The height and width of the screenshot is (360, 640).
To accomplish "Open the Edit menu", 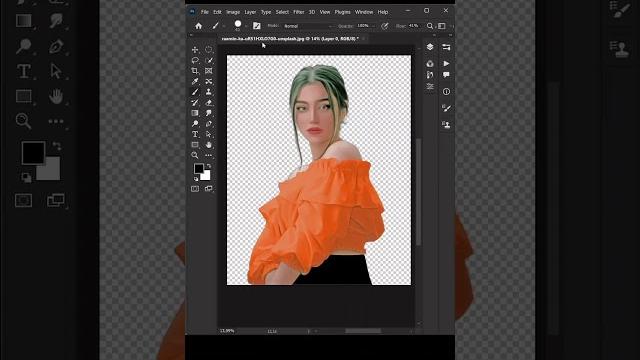I will pyautogui.click(x=217, y=12).
